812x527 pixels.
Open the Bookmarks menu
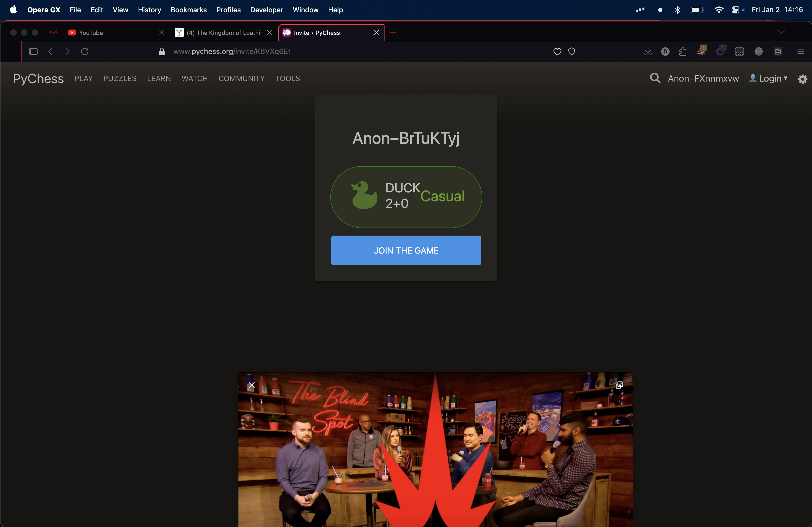point(188,10)
